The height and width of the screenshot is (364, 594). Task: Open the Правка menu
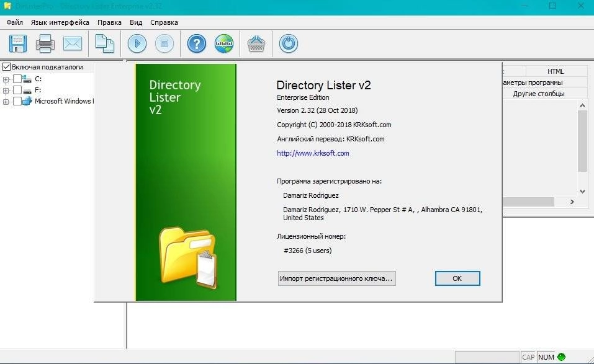(x=109, y=22)
